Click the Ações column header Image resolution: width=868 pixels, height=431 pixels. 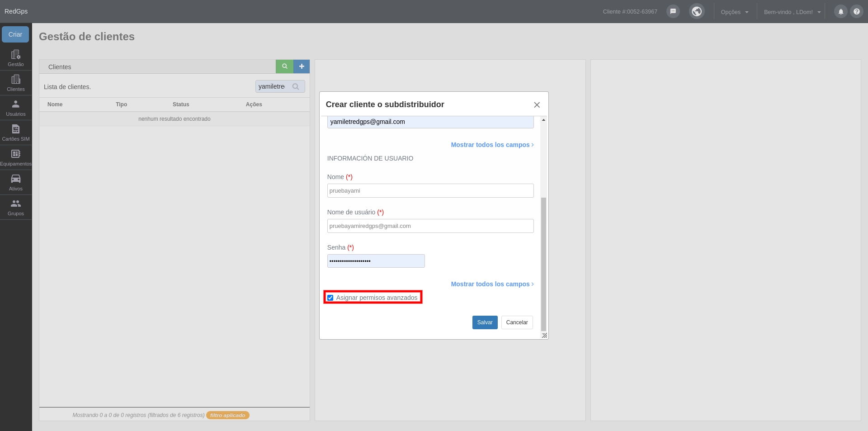tap(254, 104)
